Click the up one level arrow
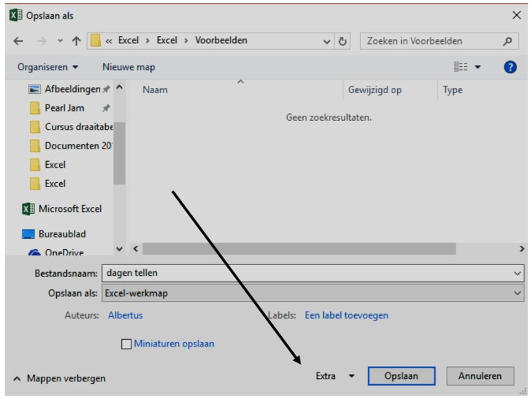This screenshot has height=400, width=532. [x=76, y=41]
